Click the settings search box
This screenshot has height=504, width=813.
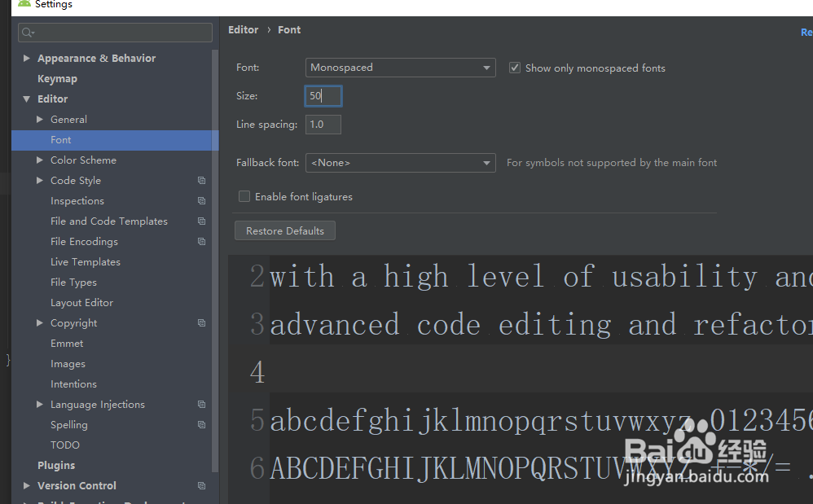point(115,33)
